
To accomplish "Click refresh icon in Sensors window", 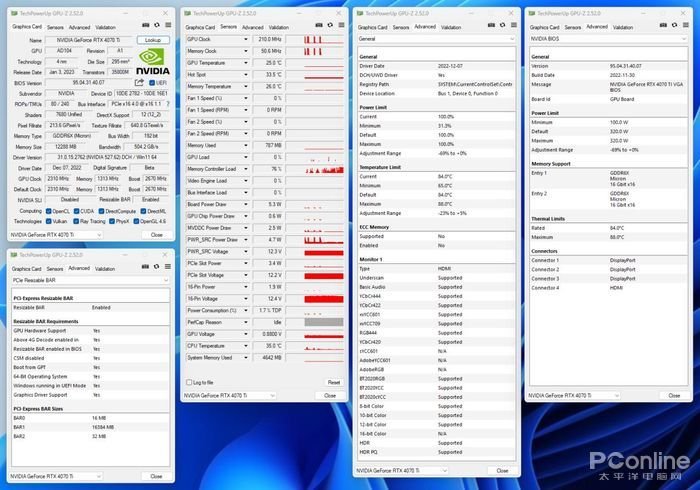I will click(330, 25).
